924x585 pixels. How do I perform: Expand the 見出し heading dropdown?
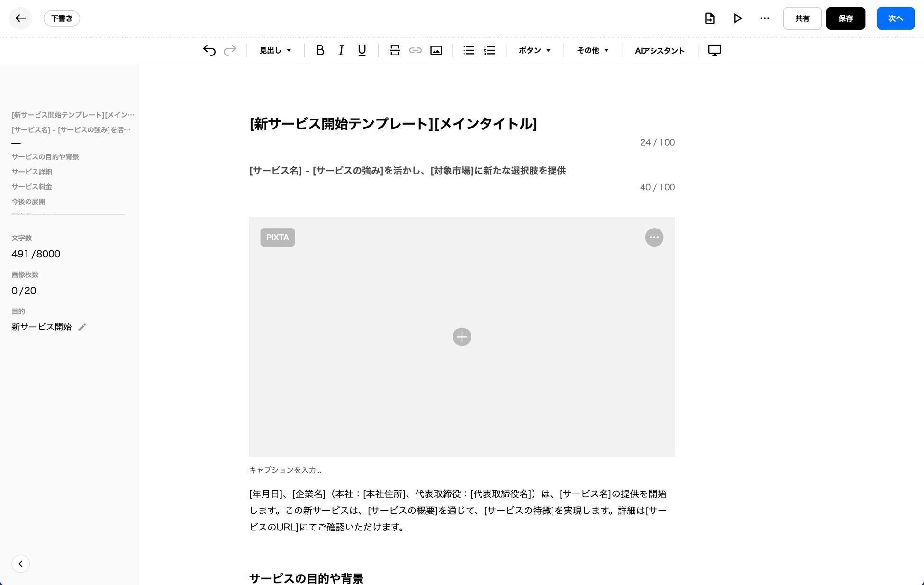(275, 50)
